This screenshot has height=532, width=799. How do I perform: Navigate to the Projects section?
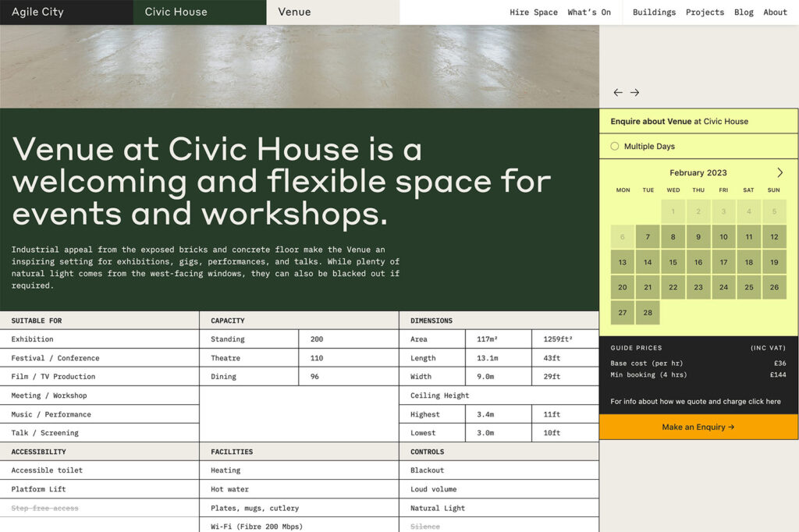click(705, 12)
